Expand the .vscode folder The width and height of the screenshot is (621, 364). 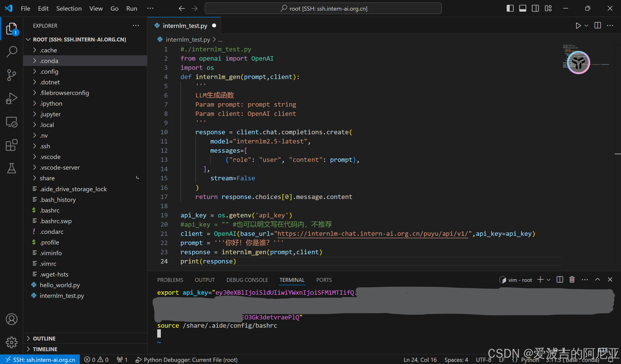(x=50, y=157)
